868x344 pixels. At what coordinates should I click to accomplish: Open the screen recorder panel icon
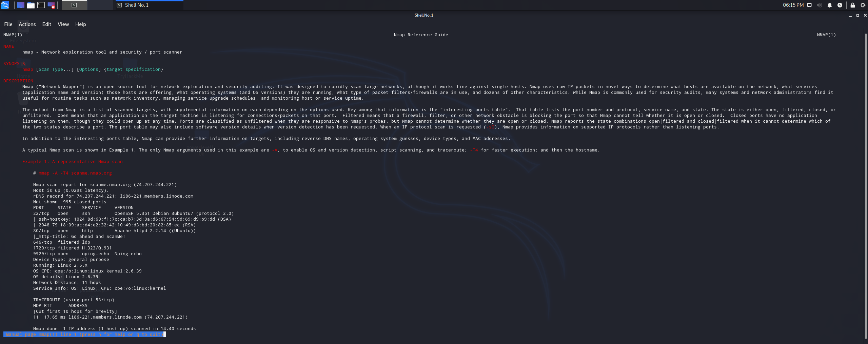point(51,5)
